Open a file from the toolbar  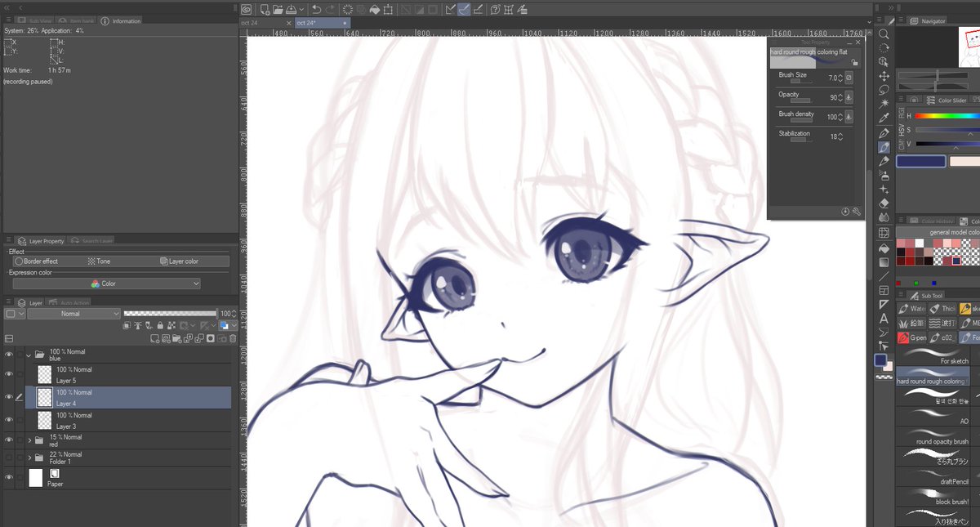[278, 10]
